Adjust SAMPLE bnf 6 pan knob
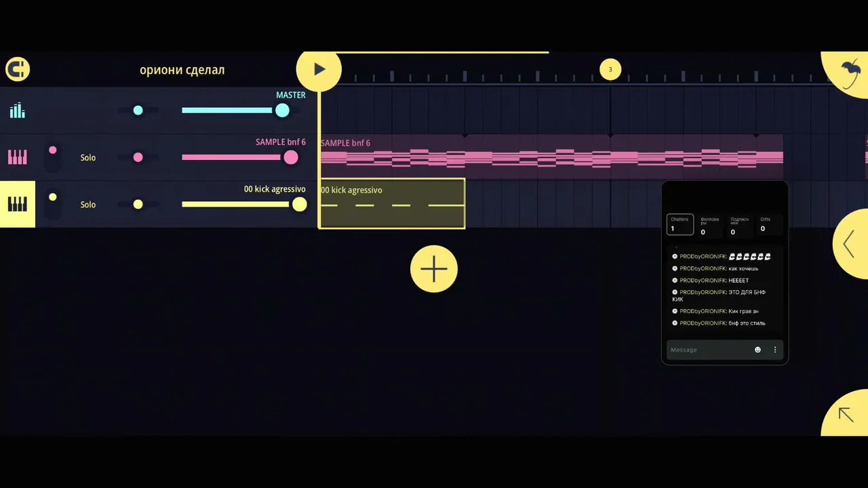Viewport: 868px width, 488px height. click(138, 157)
